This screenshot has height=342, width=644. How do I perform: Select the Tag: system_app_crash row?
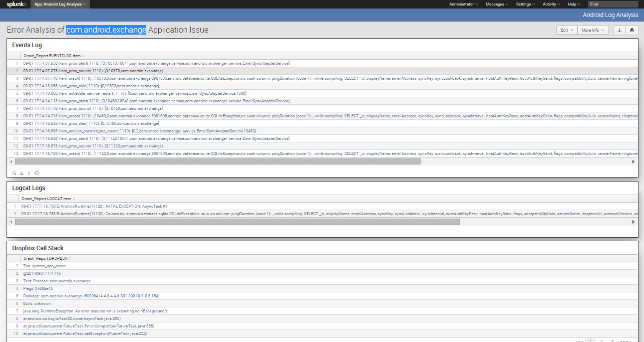point(323,266)
